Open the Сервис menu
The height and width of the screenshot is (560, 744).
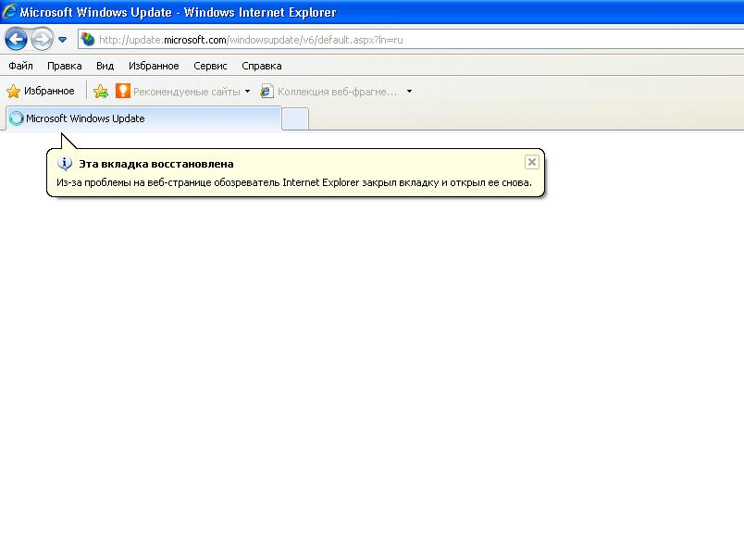210,66
